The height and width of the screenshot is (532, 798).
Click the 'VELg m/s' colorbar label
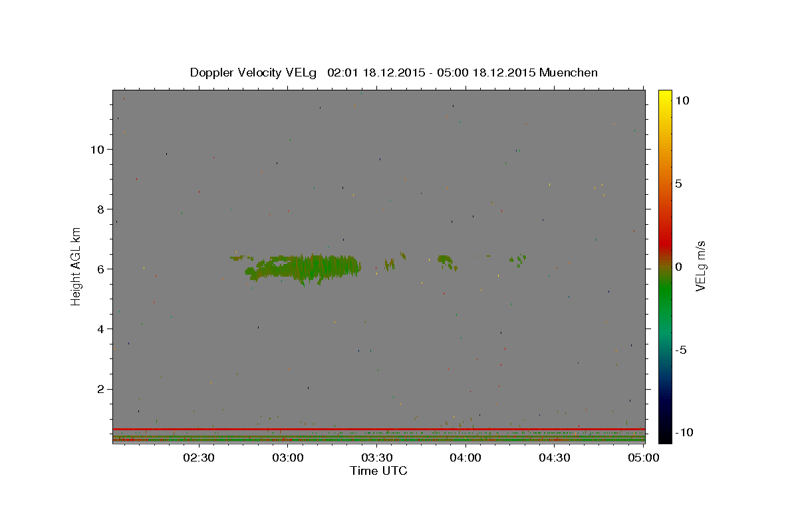coord(700,266)
